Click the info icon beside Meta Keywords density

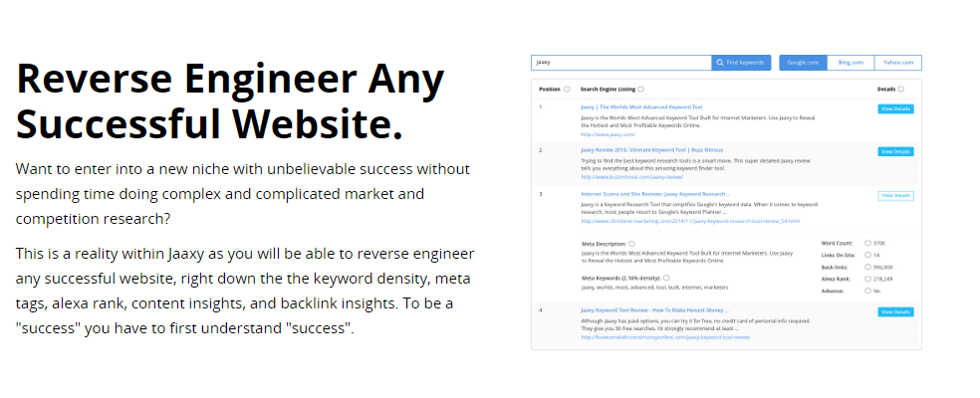point(667,278)
